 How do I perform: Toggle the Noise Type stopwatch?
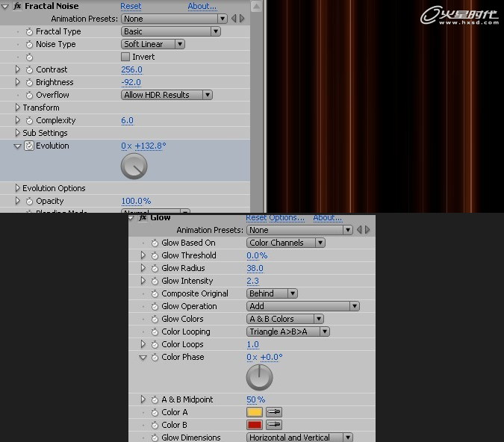pos(29,44)
